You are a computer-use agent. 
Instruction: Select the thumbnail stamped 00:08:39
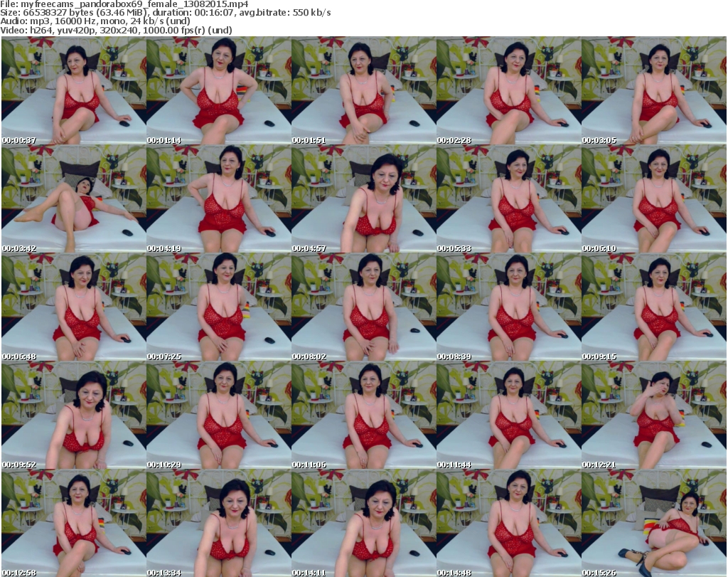pos(509,307)
